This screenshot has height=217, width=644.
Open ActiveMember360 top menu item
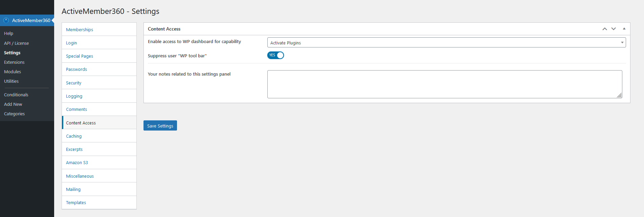tap(27, 20)
